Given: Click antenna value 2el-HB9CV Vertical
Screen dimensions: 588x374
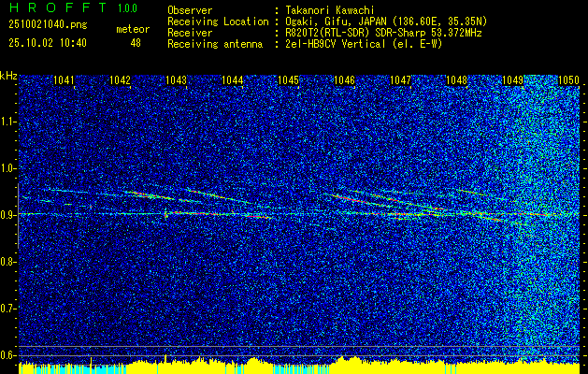Looking at the screenshot, I should click(364, 44).
